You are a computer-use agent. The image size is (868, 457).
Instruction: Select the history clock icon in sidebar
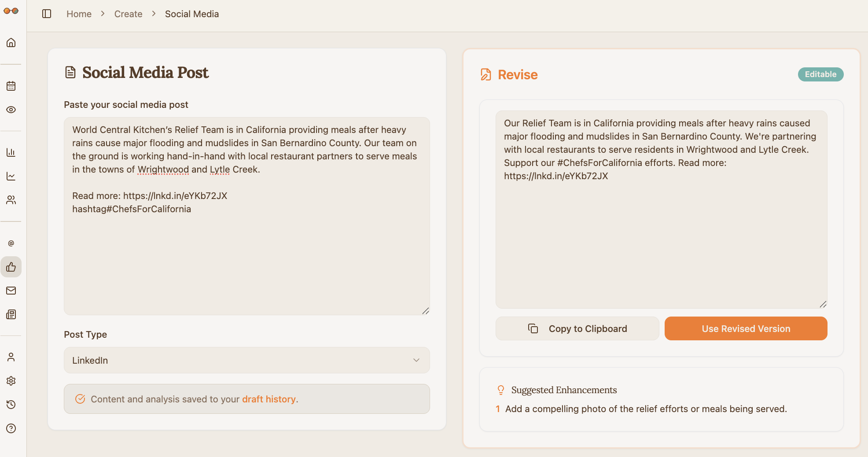coord(11,405)
